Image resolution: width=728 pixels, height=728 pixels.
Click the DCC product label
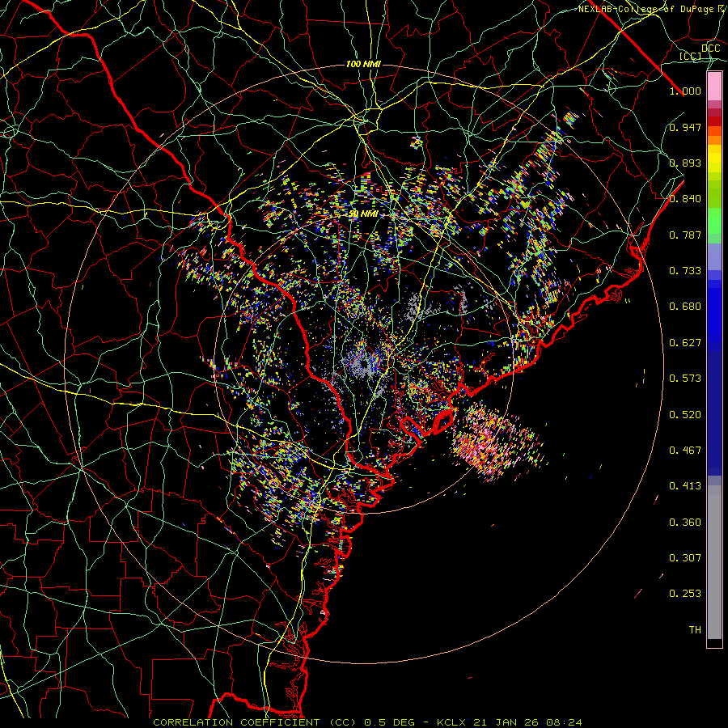click(711, 49)
